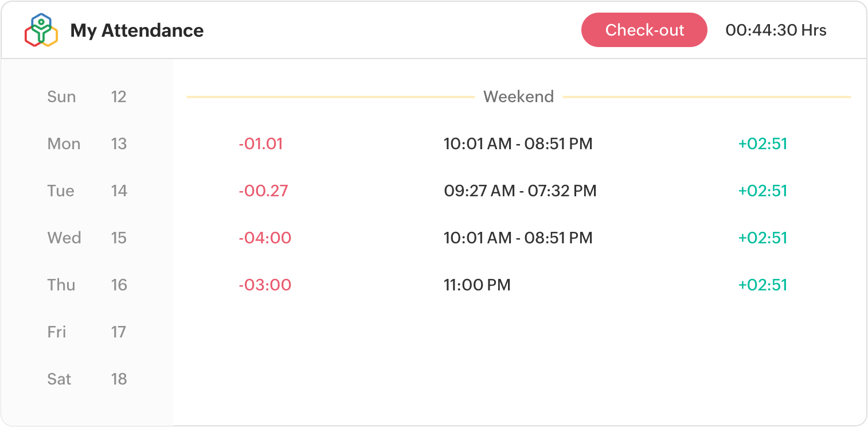Click the Zoho People hexagon logo icon

pos(41,30)
